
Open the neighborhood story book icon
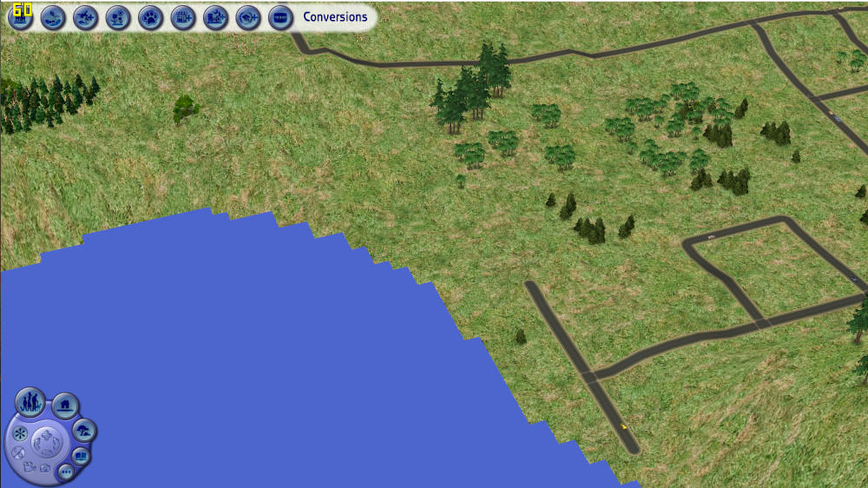click(81, 457)
